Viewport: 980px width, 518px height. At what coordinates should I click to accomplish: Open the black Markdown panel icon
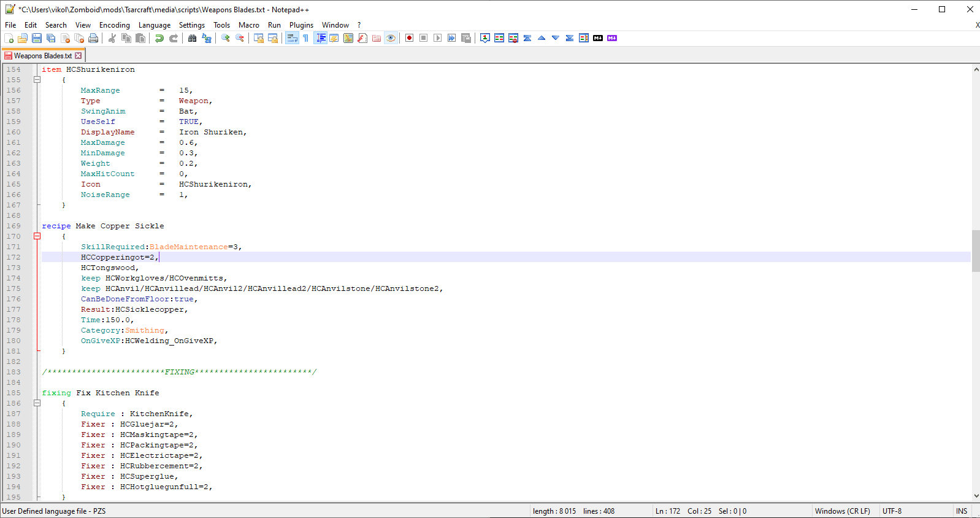[598, 38]
